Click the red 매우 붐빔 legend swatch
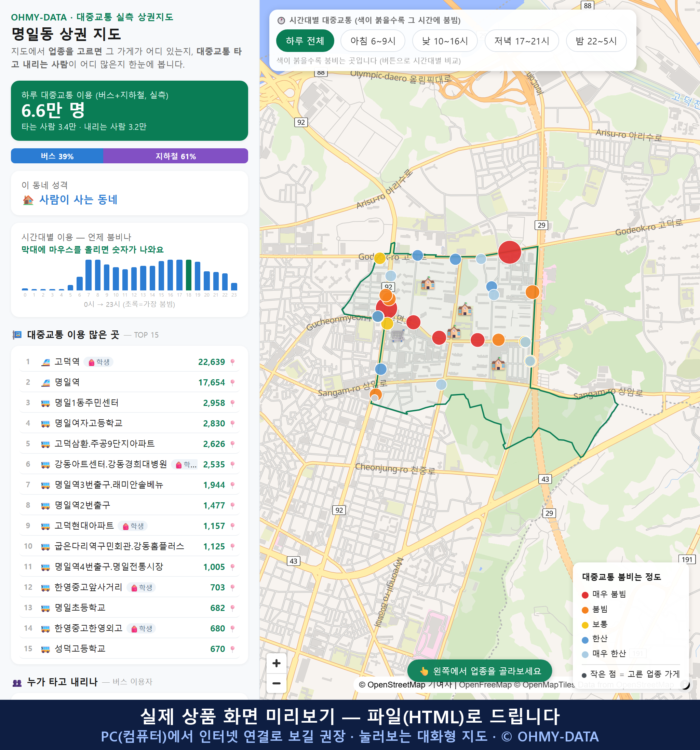This screenshot has height=750, width=700. [x=585, y=595]
